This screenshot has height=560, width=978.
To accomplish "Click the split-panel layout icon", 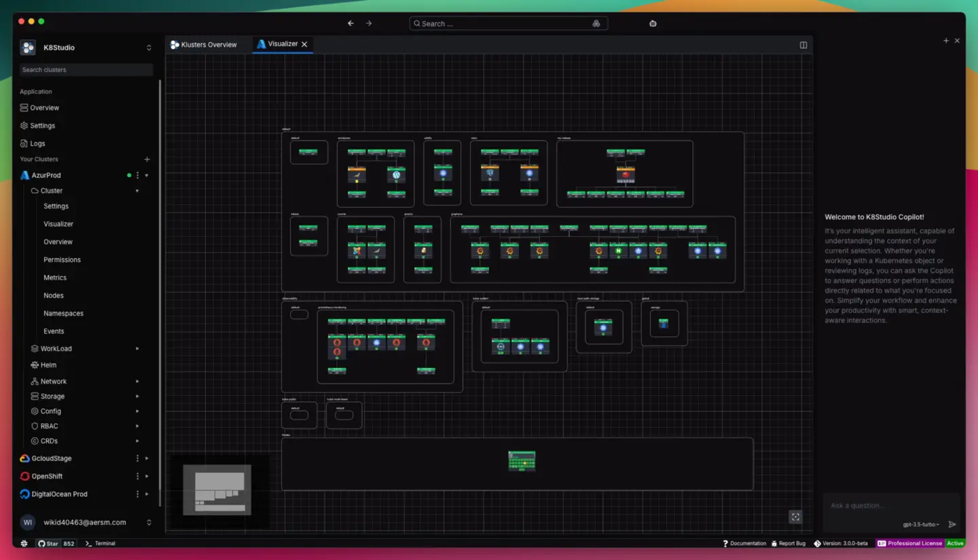I will (x=803, y=45).
